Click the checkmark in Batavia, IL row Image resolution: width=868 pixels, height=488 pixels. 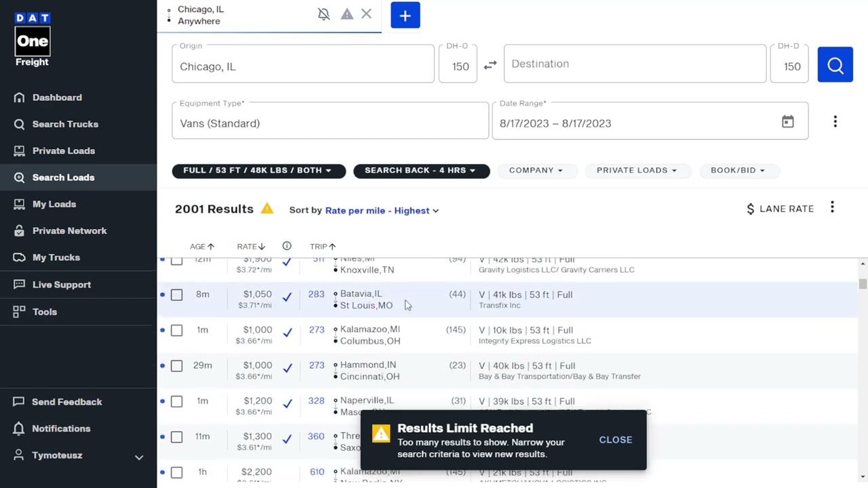[x=287, y=297]
